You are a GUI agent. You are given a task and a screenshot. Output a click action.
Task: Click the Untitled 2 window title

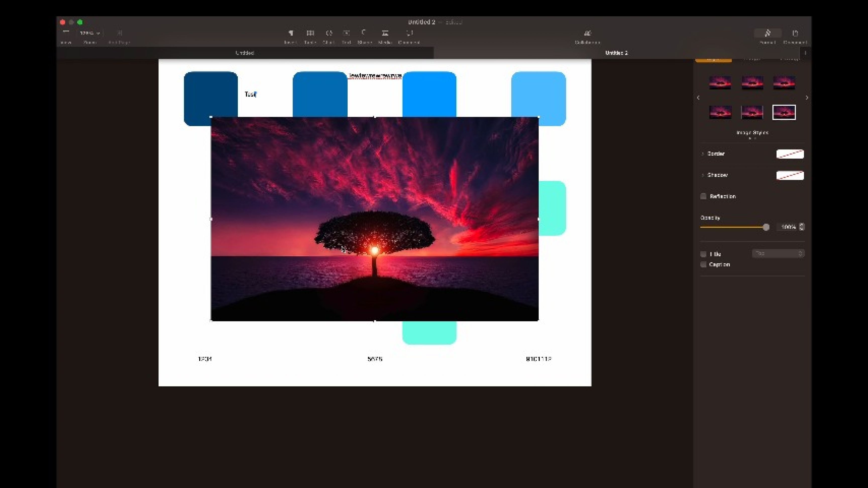coord(421,22)
